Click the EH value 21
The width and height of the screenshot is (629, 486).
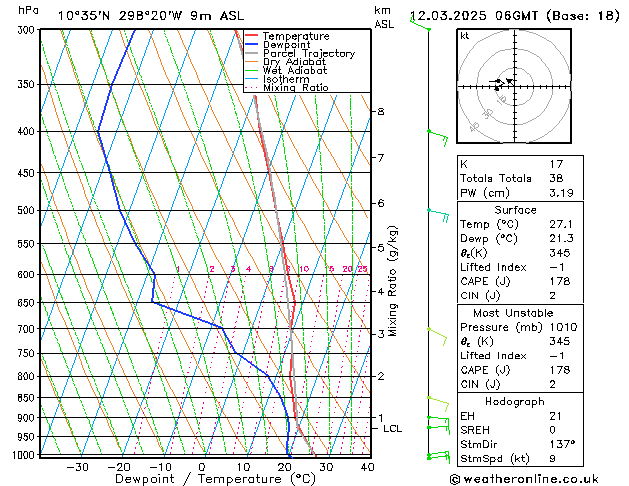click(x=555, y=416)
